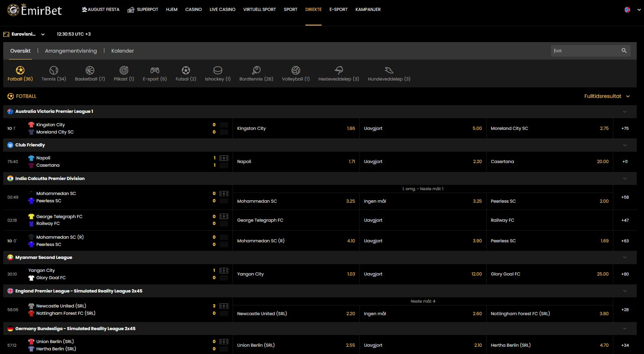Click the SUPERPOT icon in top navigation
Screen dimensions: 644x354
point(131,10)
